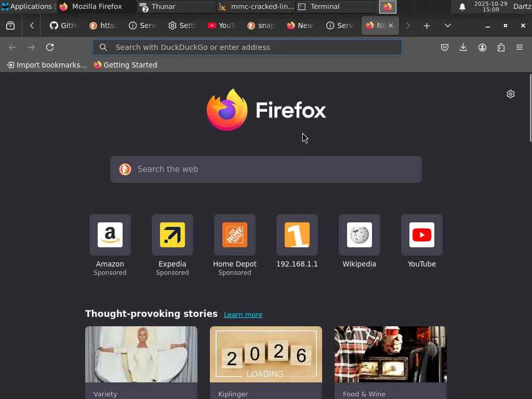Click Import bookmarks in bookmarks toolbar
Image resolution: width=532 pixels, height=399 pixels.
pyautogui.click(x=47, y=65)
